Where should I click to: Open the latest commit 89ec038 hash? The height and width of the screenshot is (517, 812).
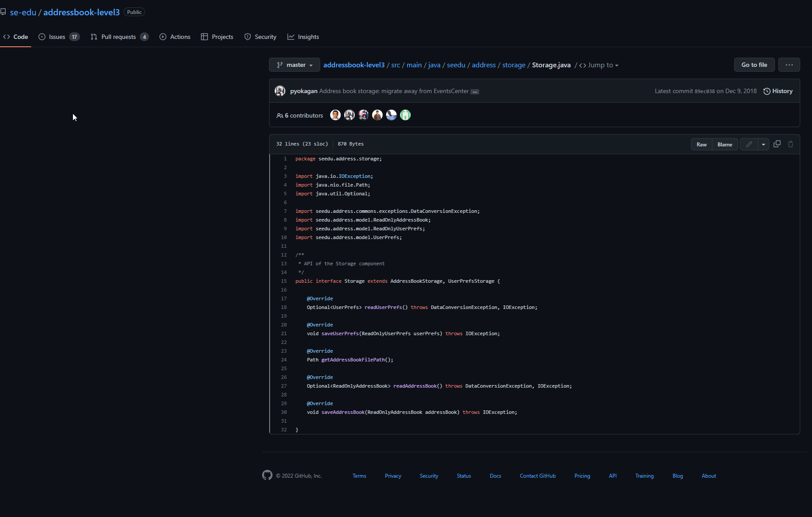coord(705,91)
